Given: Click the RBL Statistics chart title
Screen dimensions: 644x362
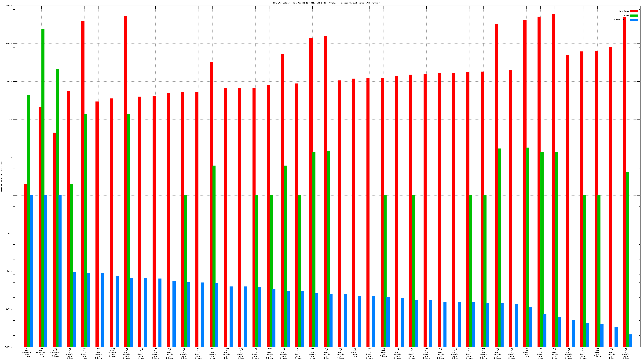Looking at the screenshot, I should coord(326,3).
